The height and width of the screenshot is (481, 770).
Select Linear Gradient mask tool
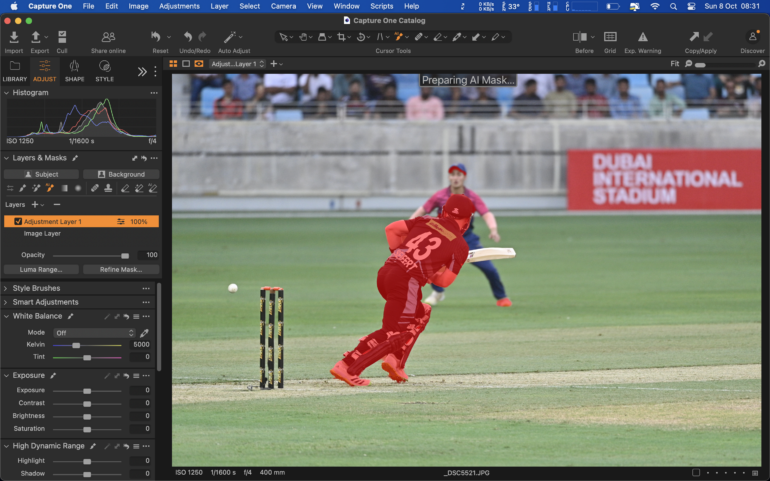click(x=64, y=188)
